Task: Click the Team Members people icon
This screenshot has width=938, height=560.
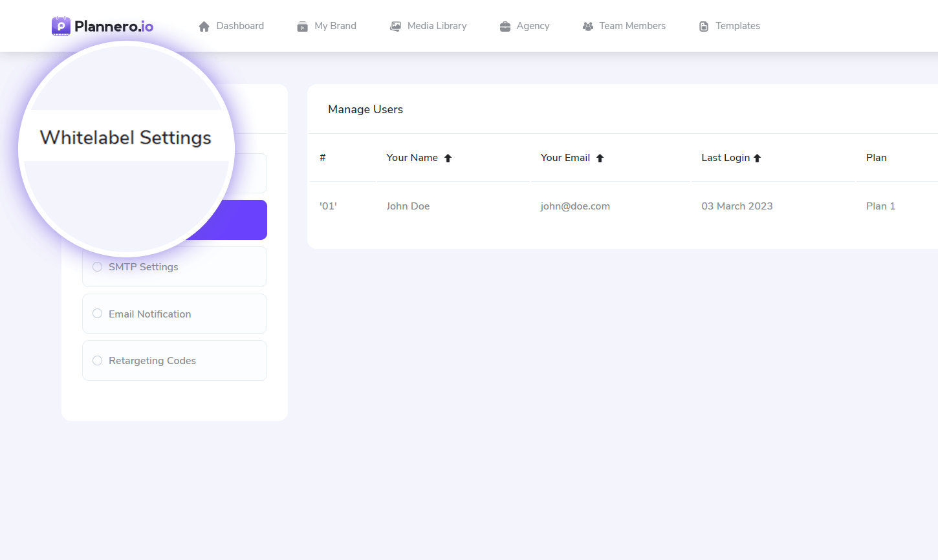Action: pos(588,27)
